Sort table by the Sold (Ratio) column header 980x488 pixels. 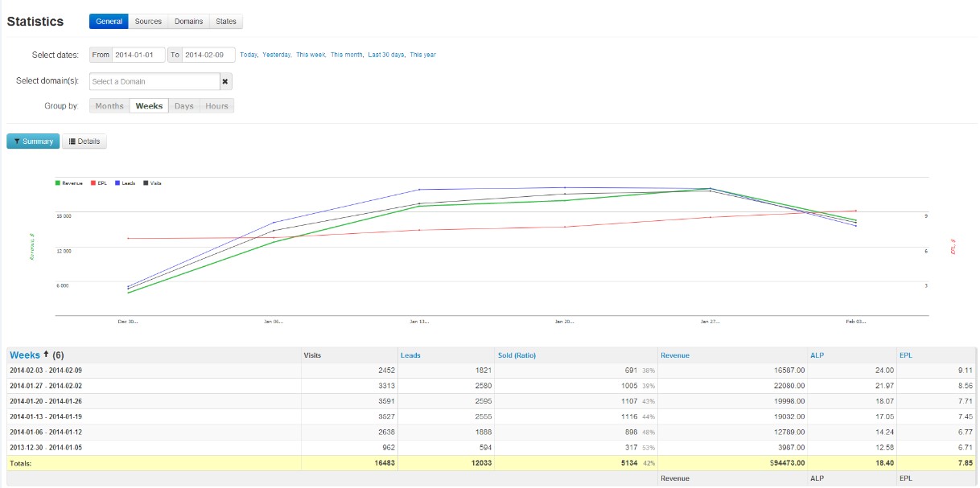click(x=517, y=355)
